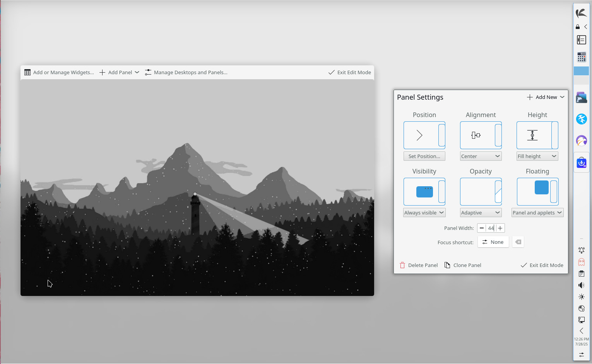592x364 pixels.
Task: Click the None focus shortcut button
Action: tap(493, 242)
